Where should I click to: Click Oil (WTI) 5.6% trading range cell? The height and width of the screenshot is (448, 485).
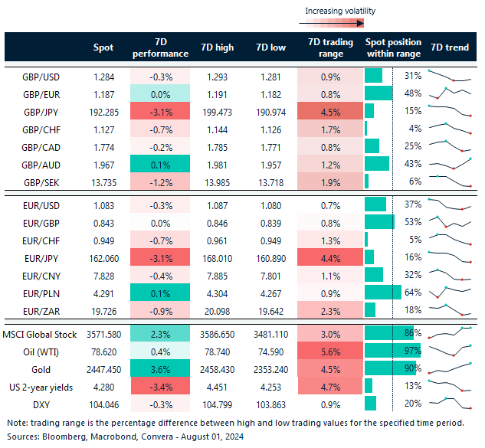pyautogui.click(x=329, y=352)
